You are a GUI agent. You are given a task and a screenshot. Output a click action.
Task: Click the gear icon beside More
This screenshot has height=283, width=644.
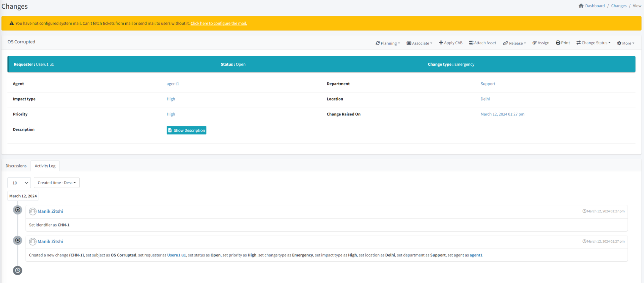tap(619, 43)
